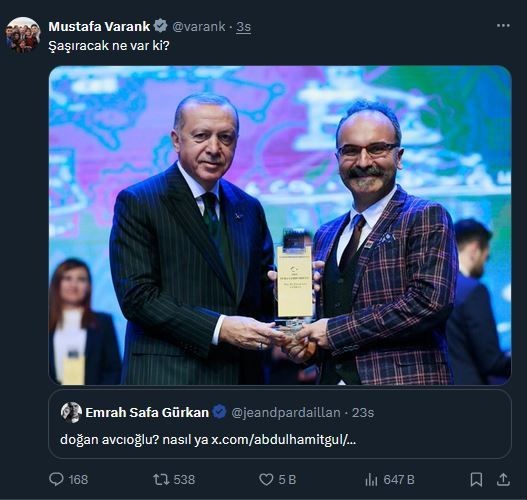This screenshot has width=527, height=500.
Task: Click Mustafa Varank's verified badge
Action: [161, 26]
